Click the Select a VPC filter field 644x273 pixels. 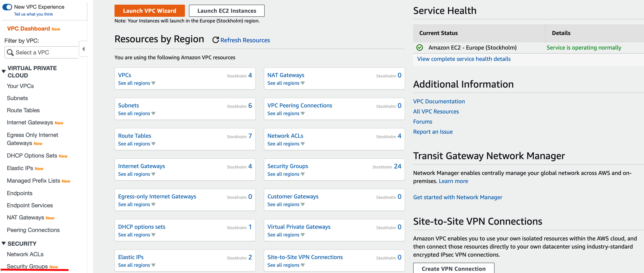pyautogui.click(x=42, y=52)
